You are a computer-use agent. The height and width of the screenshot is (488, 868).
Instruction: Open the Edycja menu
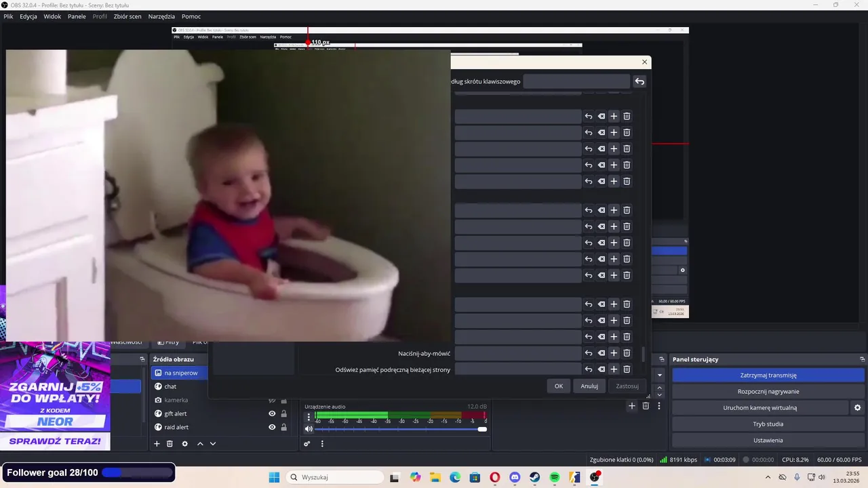pyautogui.click(x=28, y=16)
